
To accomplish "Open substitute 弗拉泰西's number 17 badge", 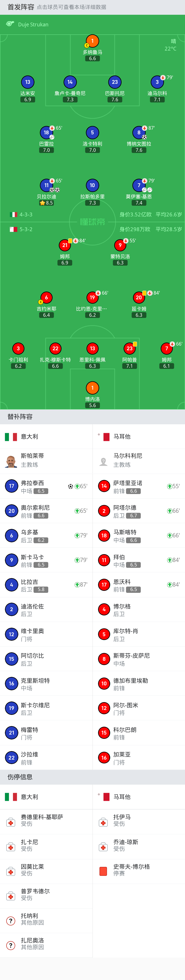I will [11, 486].
